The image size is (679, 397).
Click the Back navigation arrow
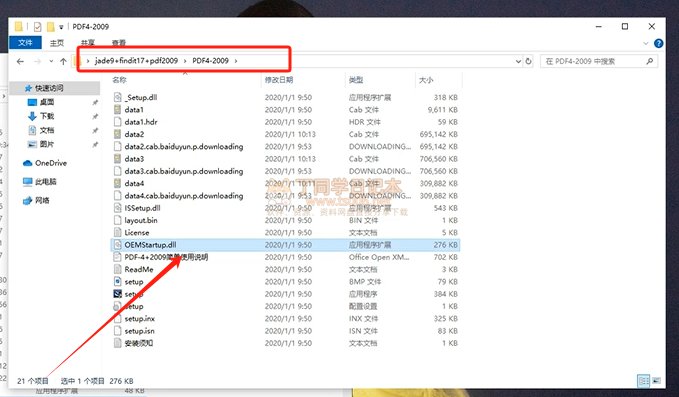pyautogui.click(x=20, y=61)
